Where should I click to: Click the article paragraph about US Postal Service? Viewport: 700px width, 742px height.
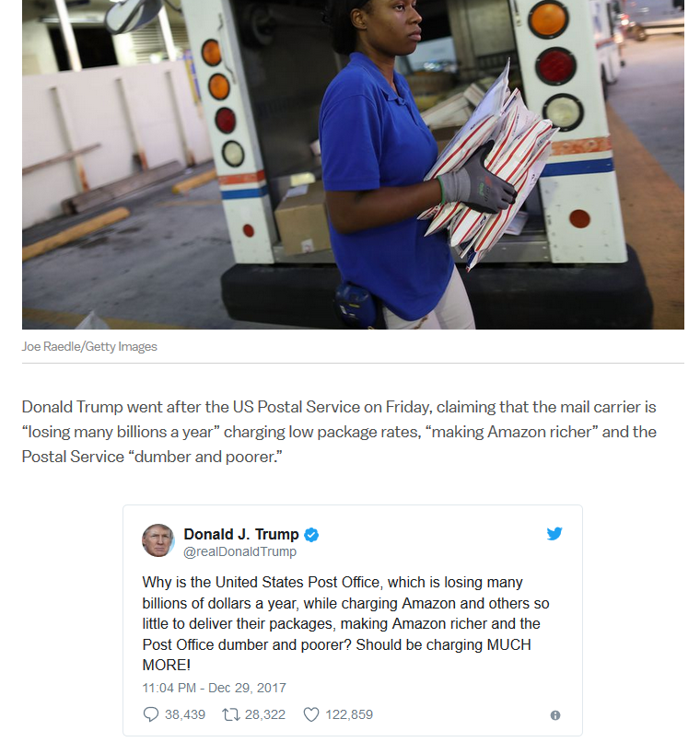[339, 432]
